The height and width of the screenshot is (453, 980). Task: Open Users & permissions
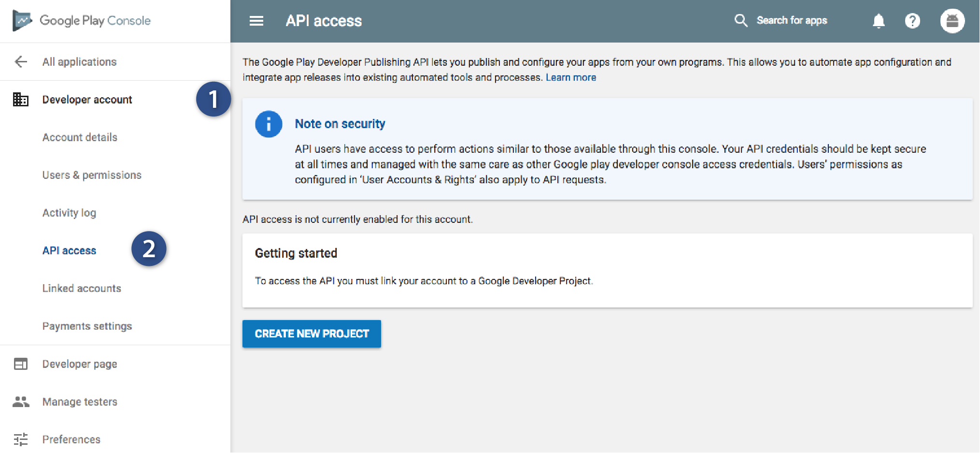[92, 175]
